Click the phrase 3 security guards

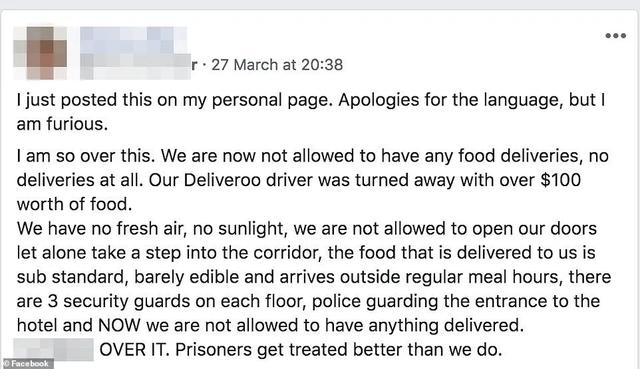pyautogui.click(x=119, y=301)
